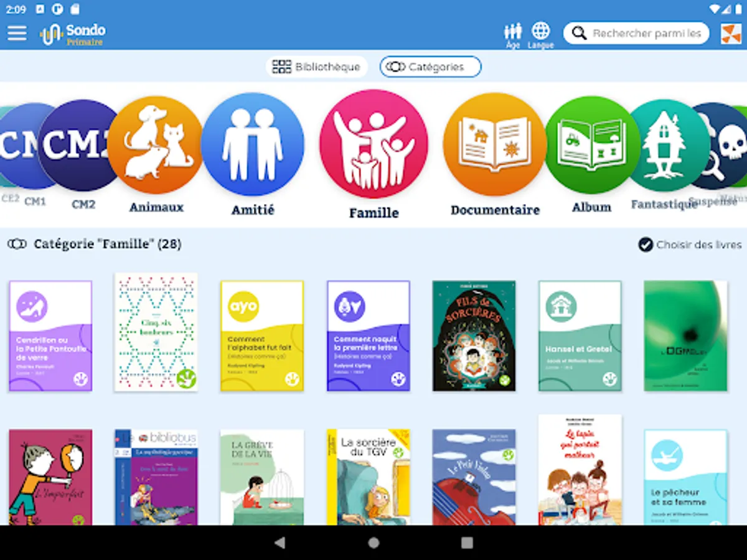Select the Album category icon
747x560 pixels.
coord(592,145)
